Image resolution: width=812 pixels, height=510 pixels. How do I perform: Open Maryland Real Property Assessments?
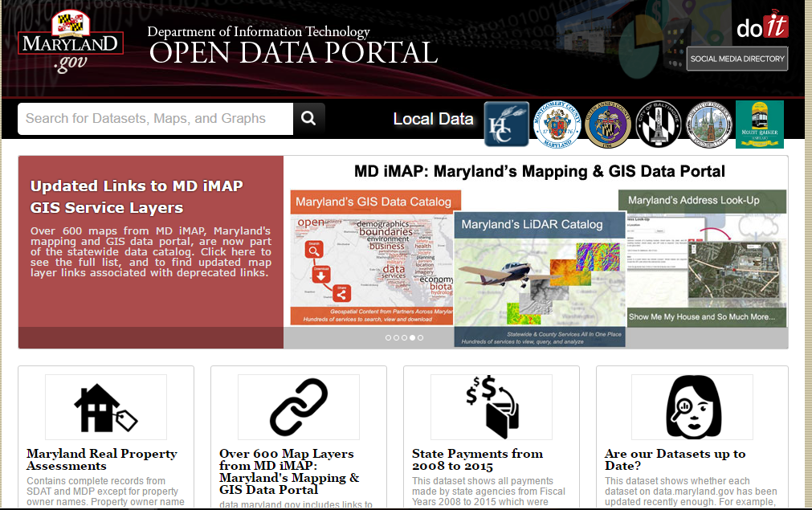(102, 459)
